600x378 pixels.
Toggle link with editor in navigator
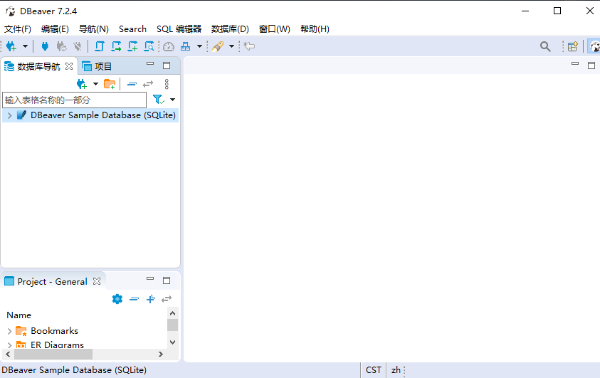(148, 84)
